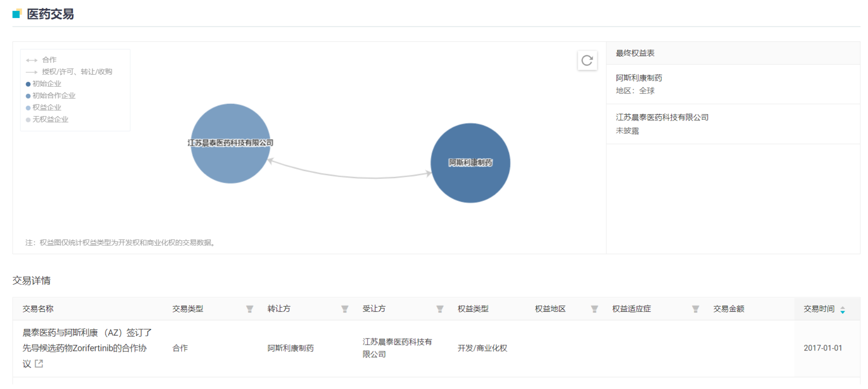Viewport: 868px width, 389px height.
Task: Open the filter for 权益地区 column
Action: click(594, 309)
